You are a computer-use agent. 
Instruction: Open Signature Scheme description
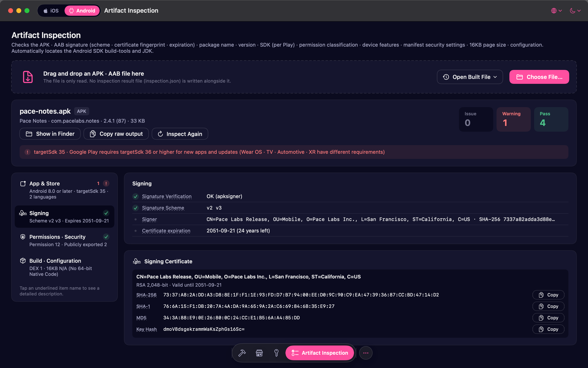[163, 208]
